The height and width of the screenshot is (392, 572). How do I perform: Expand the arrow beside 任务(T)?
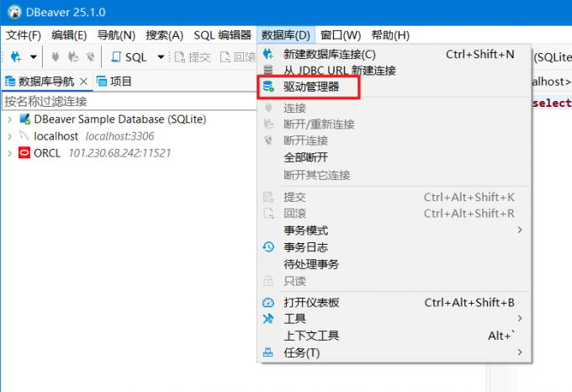pos(520,352)
